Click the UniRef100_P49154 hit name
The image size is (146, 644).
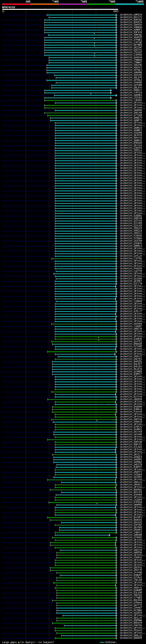131,268
